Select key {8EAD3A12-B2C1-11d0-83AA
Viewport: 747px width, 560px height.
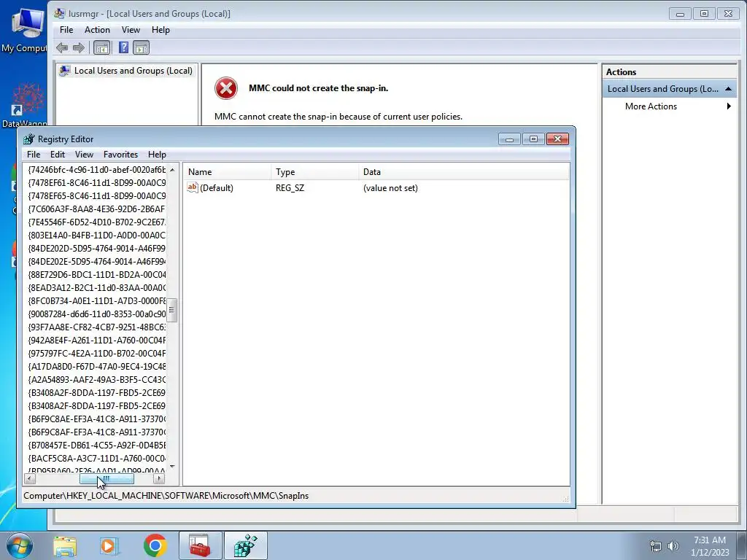(97, 288)
